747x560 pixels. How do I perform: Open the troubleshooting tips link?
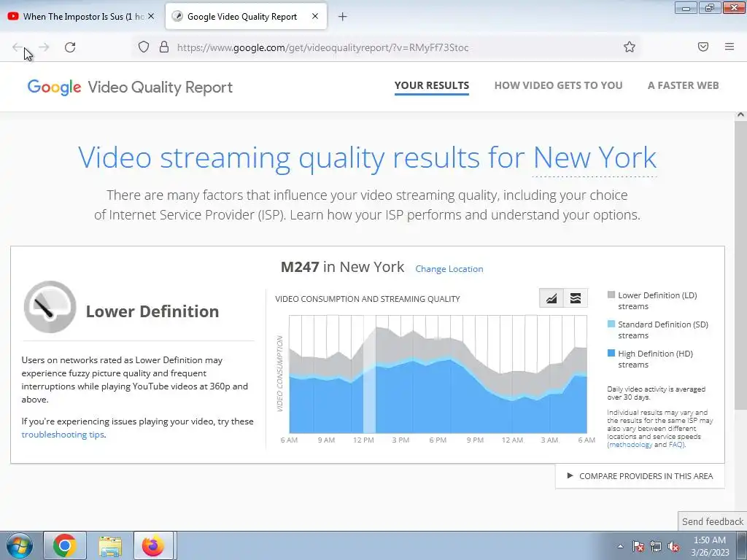[63, 435]
